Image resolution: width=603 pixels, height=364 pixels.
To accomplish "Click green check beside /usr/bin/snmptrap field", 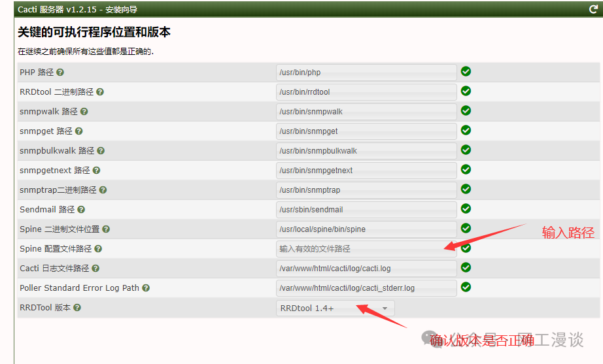I will coord(466,189).
